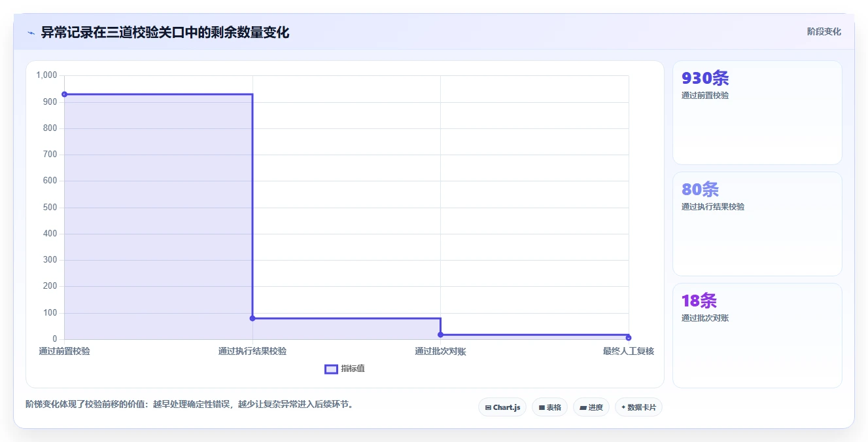Click the 通过执行结果校验 label under 80条
The image size is (868, 442).
point(713,207)
